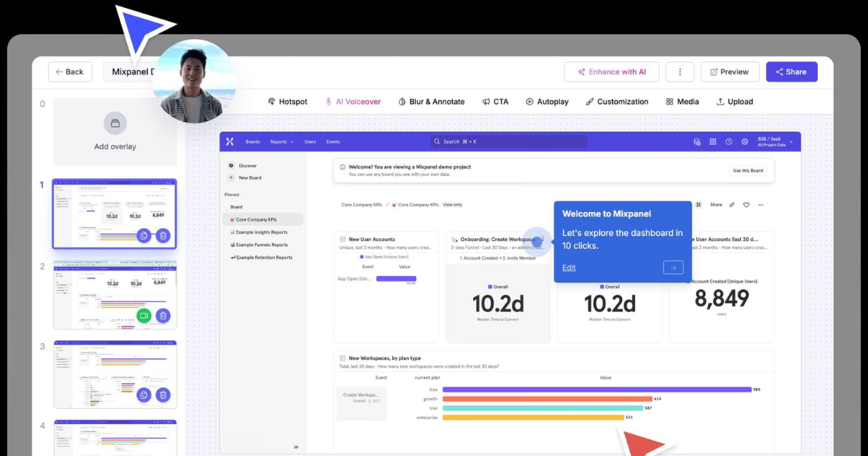
Task: Select Core Company KPIs pinned board
Action: 263,219
